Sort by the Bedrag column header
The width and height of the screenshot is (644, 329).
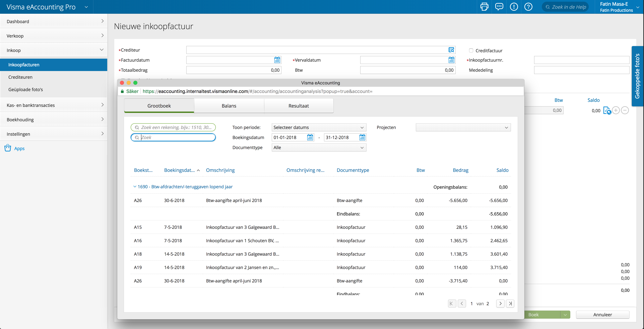click(461, 170)
